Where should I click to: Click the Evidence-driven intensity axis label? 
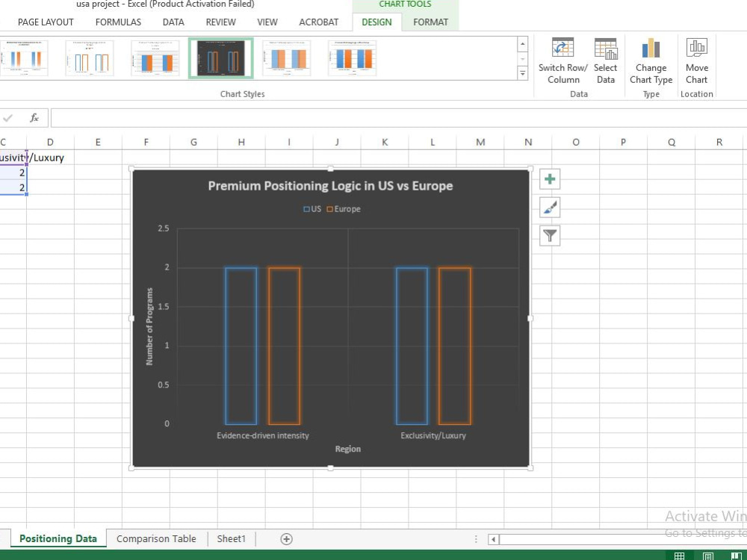pos(262,435)
